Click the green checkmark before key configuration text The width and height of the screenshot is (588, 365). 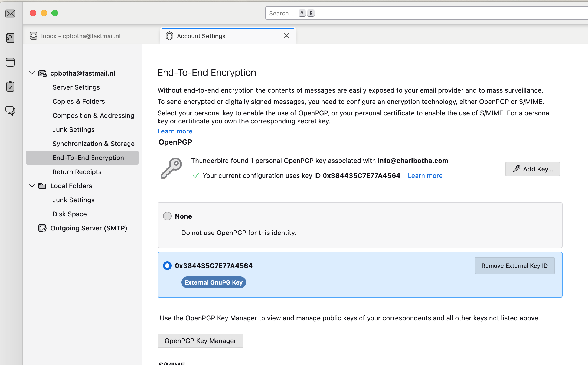click(196, 176)
